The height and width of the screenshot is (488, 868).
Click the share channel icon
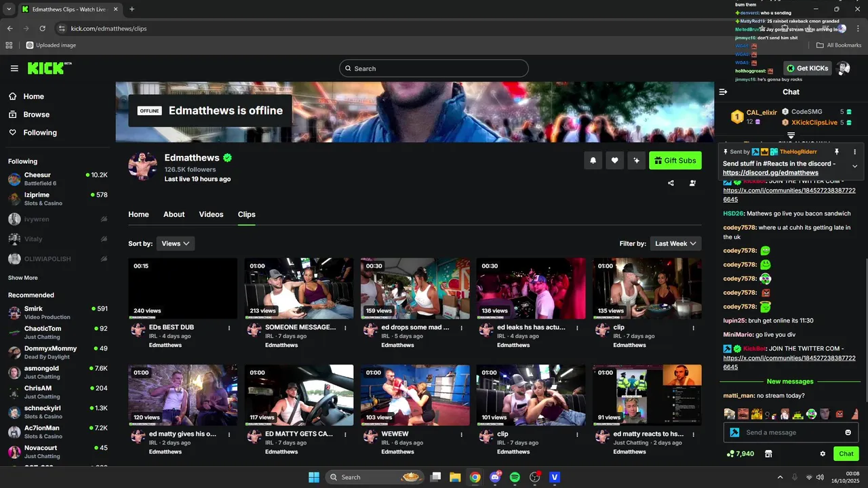pos(671,183)
